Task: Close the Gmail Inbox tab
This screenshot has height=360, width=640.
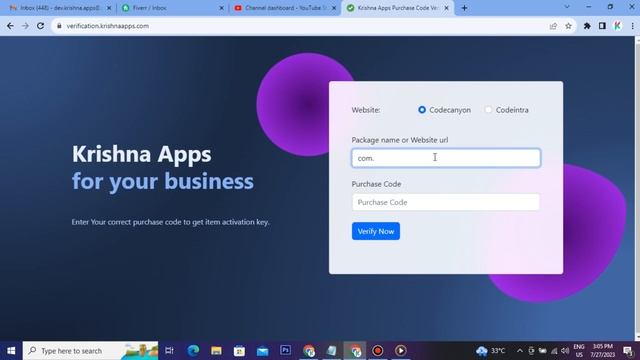Action: tap(109, 8)
